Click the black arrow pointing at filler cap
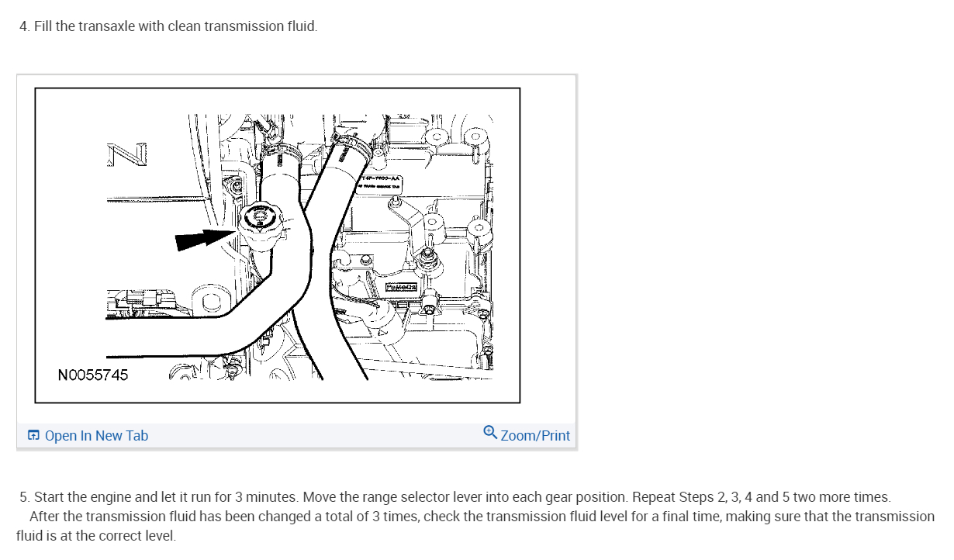Screen dimensions: 954x560 click(x=206, y=238)
